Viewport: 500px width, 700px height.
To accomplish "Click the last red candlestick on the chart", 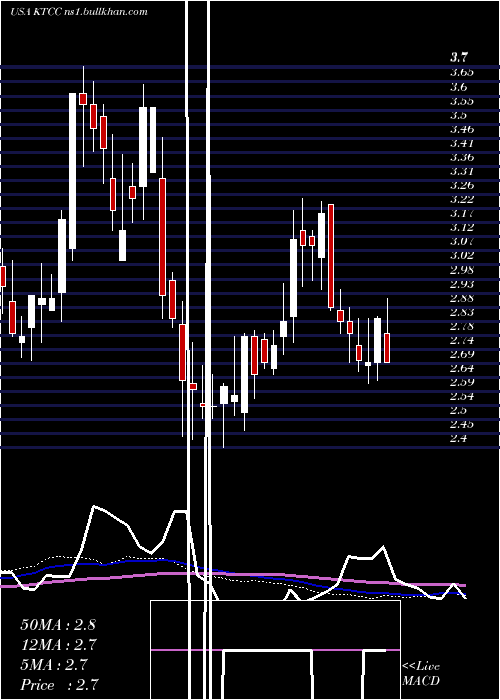I will (x=387, y=348).
